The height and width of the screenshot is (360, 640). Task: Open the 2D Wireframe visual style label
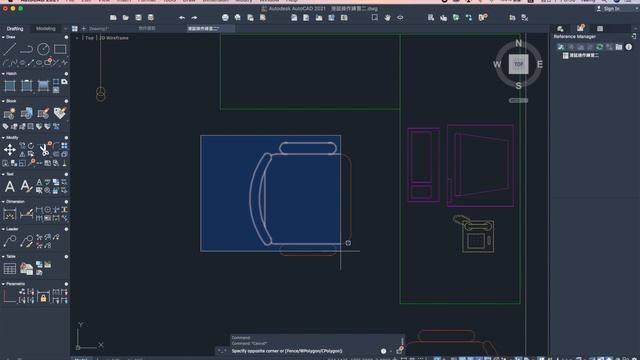[114, 38]
